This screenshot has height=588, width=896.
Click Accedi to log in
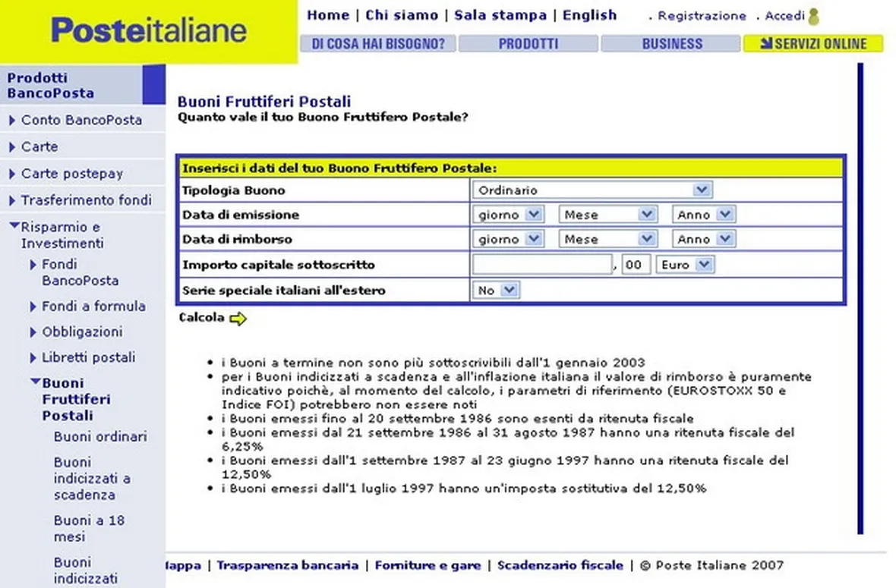click(x=784, y=16)
